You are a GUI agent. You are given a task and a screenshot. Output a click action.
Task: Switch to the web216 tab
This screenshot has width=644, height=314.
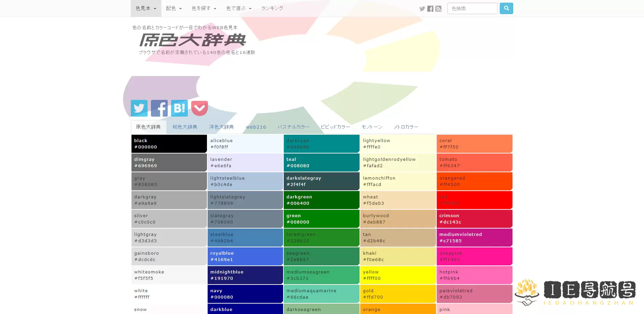tap(256, 127)
